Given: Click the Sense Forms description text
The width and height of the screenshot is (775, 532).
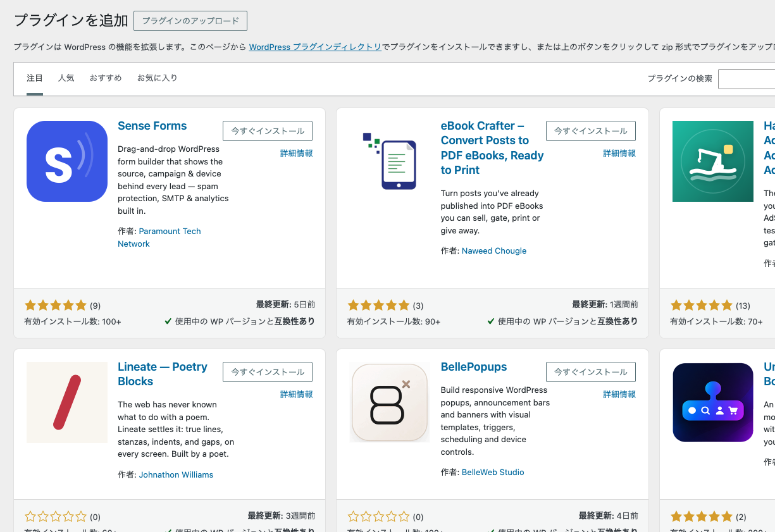Looking at the screenshot, I should (173, 180).
